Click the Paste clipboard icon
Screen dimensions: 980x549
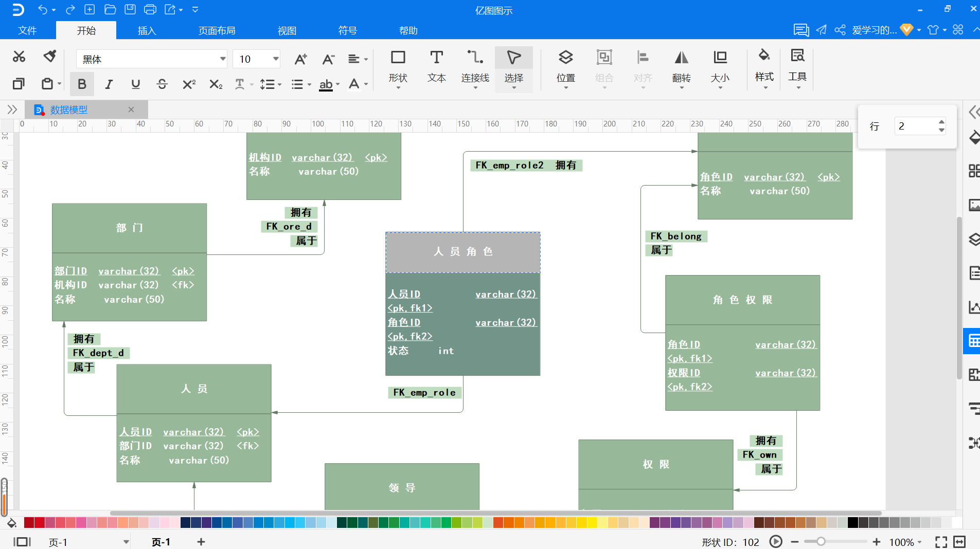click(x=47, y=84)
